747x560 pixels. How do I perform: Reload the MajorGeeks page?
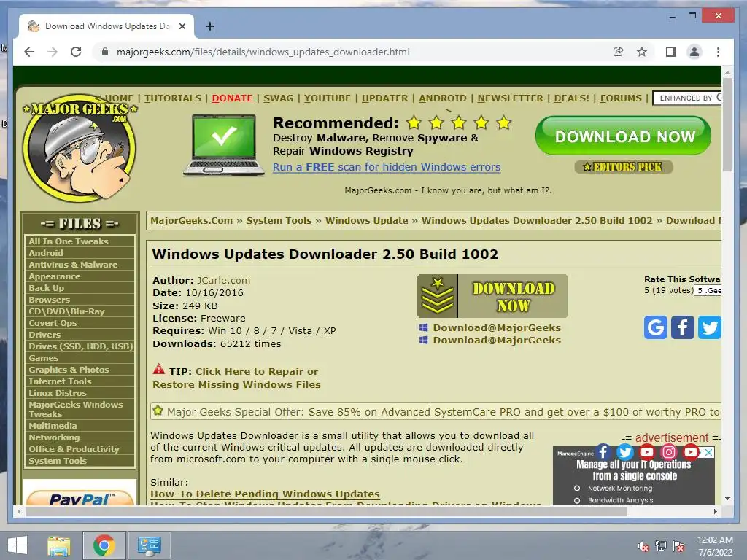(x=76, y=52)
